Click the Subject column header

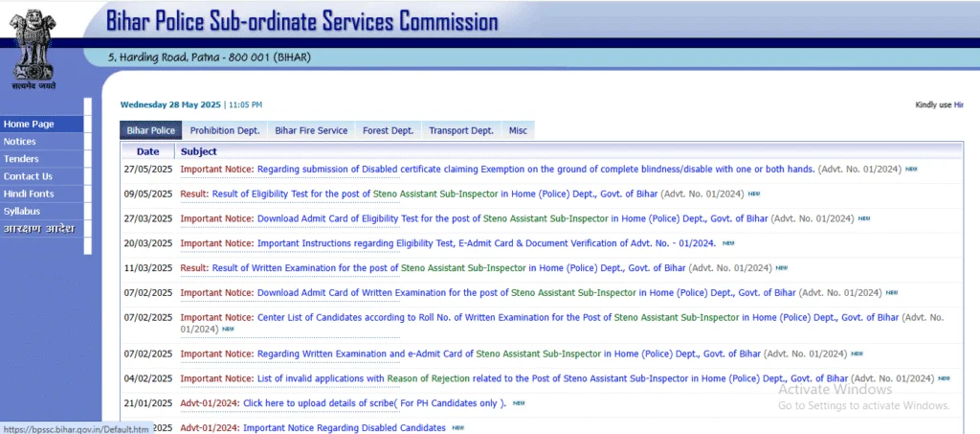199,151
